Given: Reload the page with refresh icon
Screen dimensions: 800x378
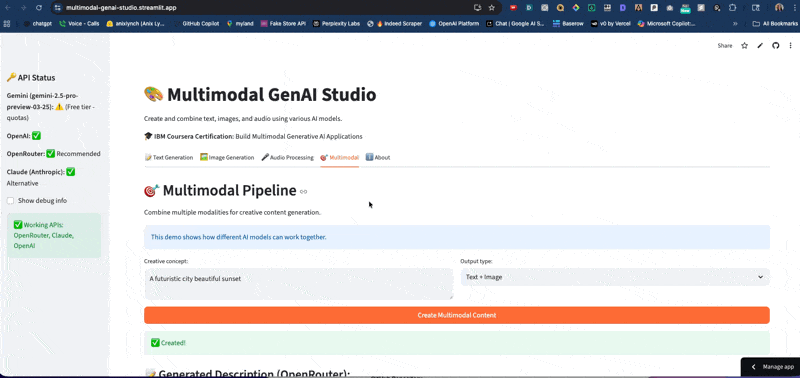Looking at the screenshot, I should [39, 8].
